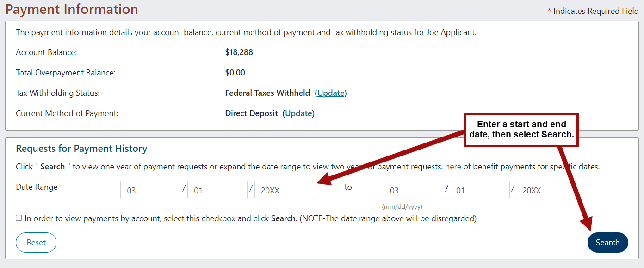
Task: Click the start date year field showing 20XX
Action: point(284,190)
